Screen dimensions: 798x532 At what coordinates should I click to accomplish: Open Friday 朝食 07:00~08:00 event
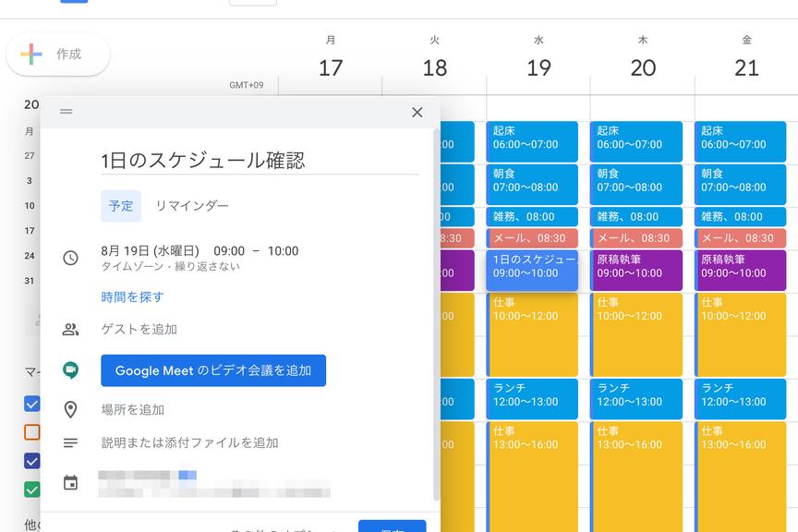[740, 185]
